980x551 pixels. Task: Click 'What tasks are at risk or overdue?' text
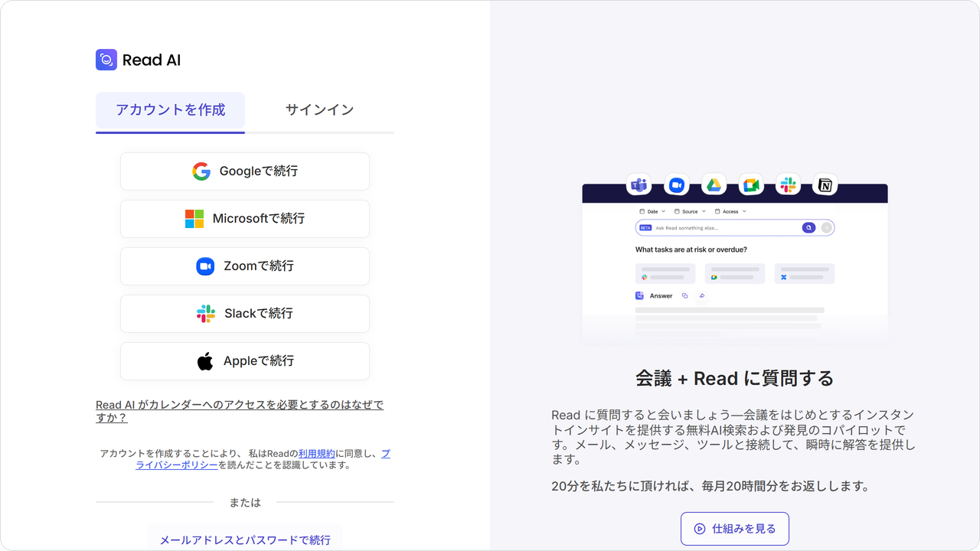pos(691,249)
